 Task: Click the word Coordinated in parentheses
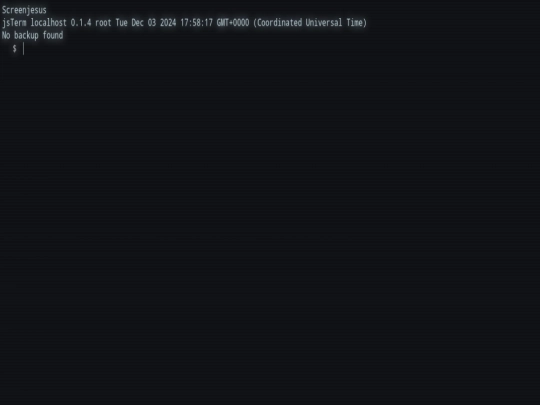(278, 23)
